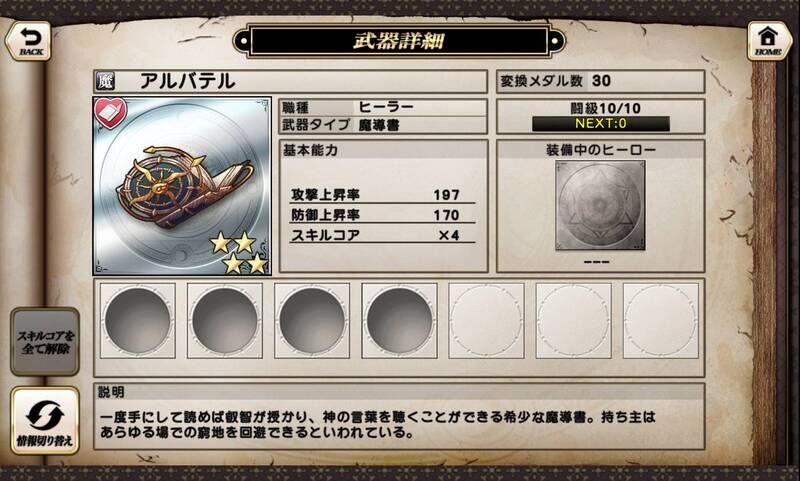Go to HOME via house icon
Image resolution: width=800 pixels, height=481 pixels.
[x=769, y=41]
